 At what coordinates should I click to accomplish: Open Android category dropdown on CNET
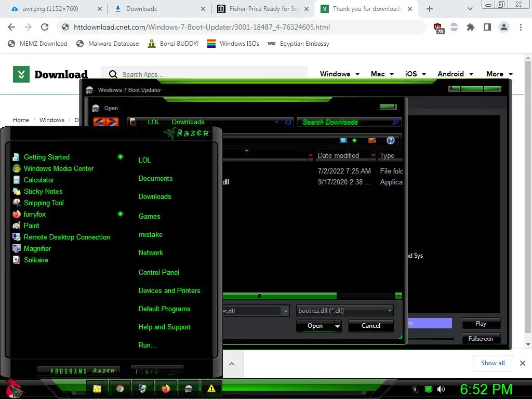click(x=455, y=74)
